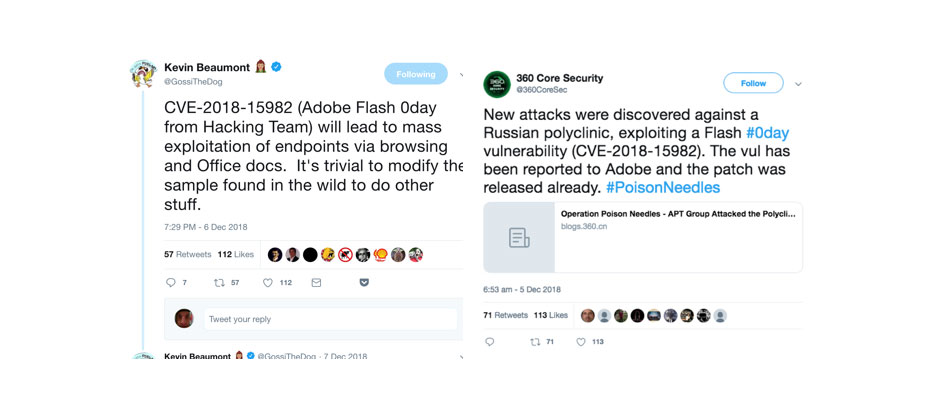Open the #0day hashtag link

click(771, 133)
